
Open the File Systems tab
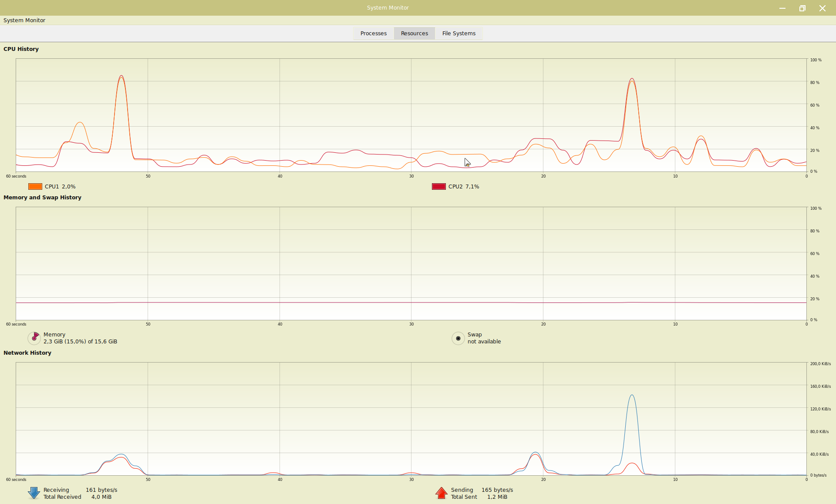[x=458, y=34]
